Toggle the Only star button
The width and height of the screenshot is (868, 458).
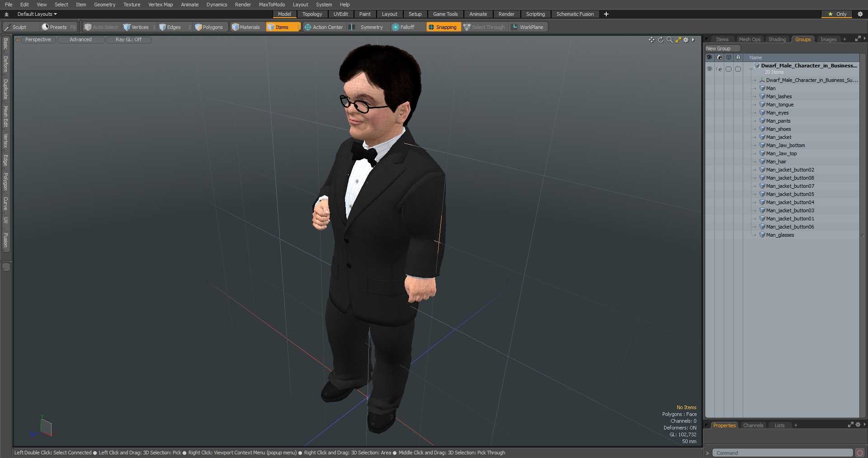(x=837, y=14)
